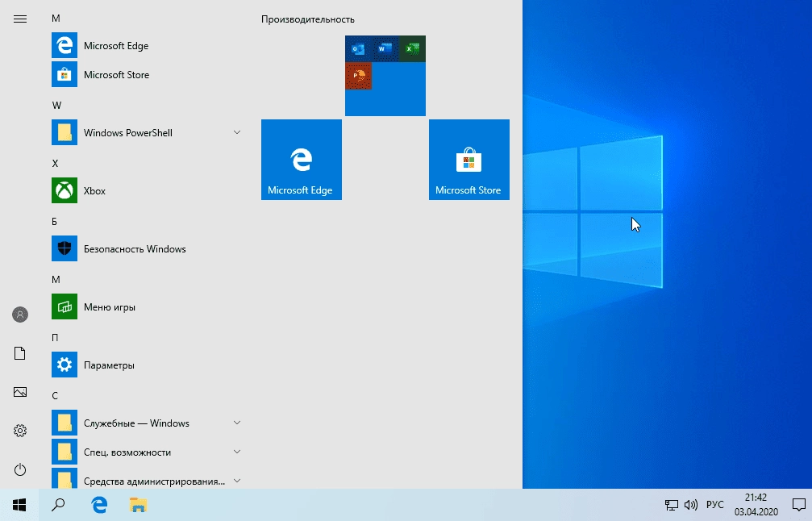812x521 pixels.
Task: Expand the Windows PowerShell folder chevron
Action: (x=236, y=132)
